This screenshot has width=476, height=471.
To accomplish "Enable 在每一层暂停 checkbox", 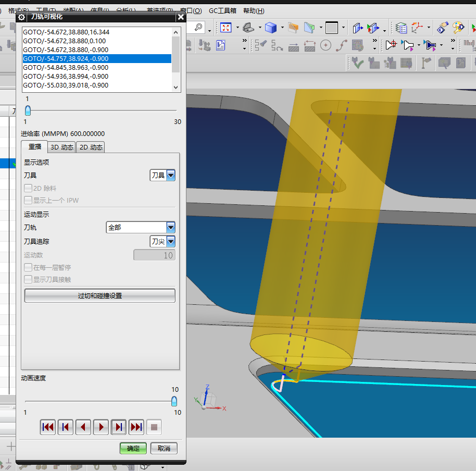I will click(x=28, y=268).
